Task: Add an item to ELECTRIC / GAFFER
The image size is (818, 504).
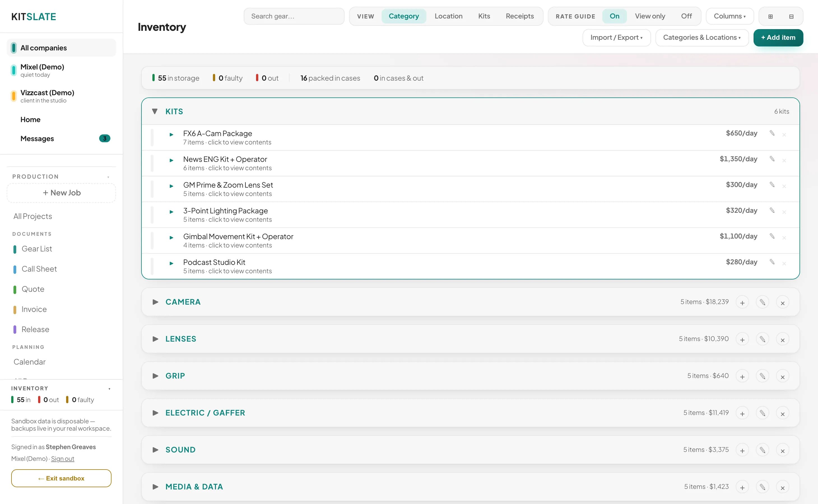Action: 742,413
